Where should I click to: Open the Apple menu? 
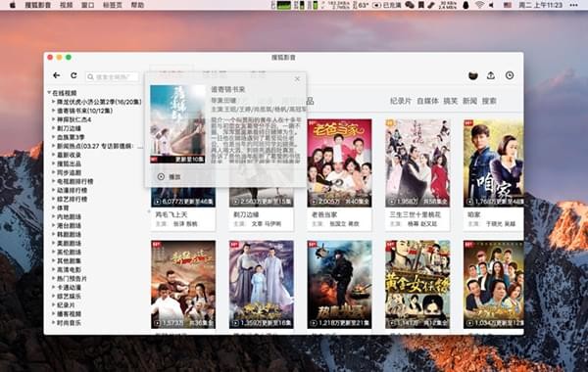(13, 5)
